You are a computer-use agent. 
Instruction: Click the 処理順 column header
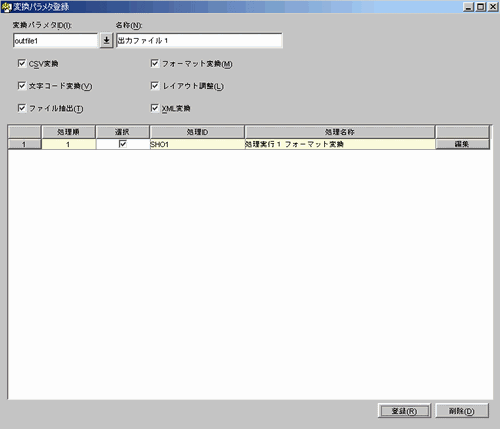(68, 132)
